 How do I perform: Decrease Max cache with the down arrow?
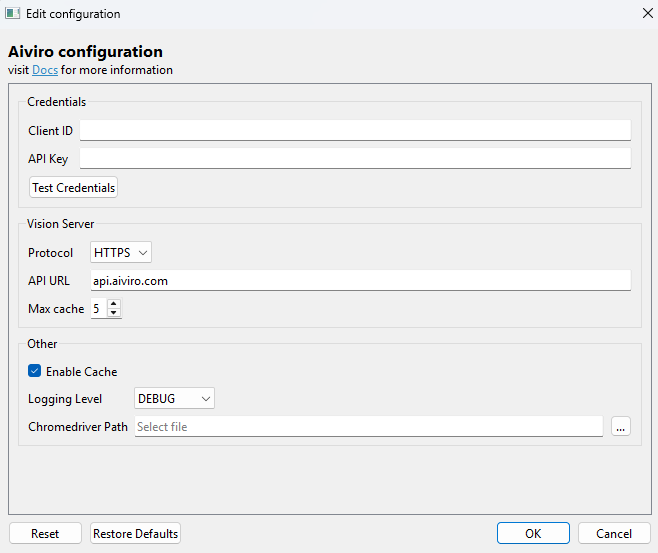pos(114,314)
